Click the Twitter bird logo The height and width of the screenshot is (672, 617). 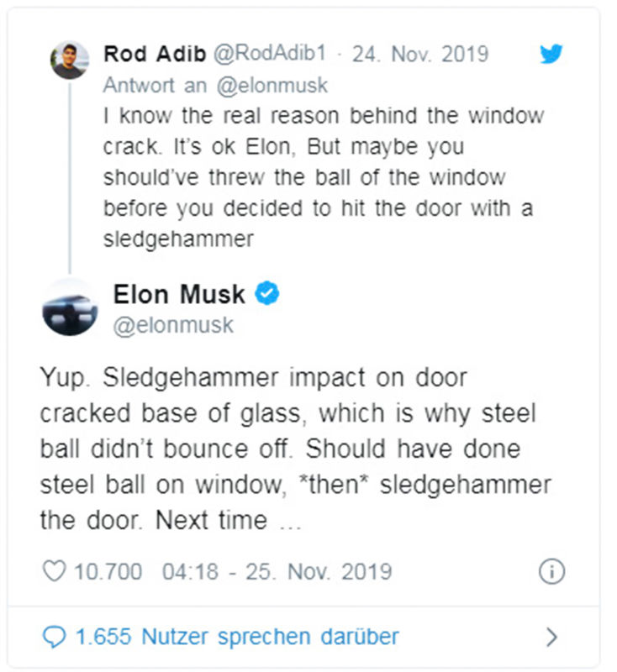pos(551,54)
